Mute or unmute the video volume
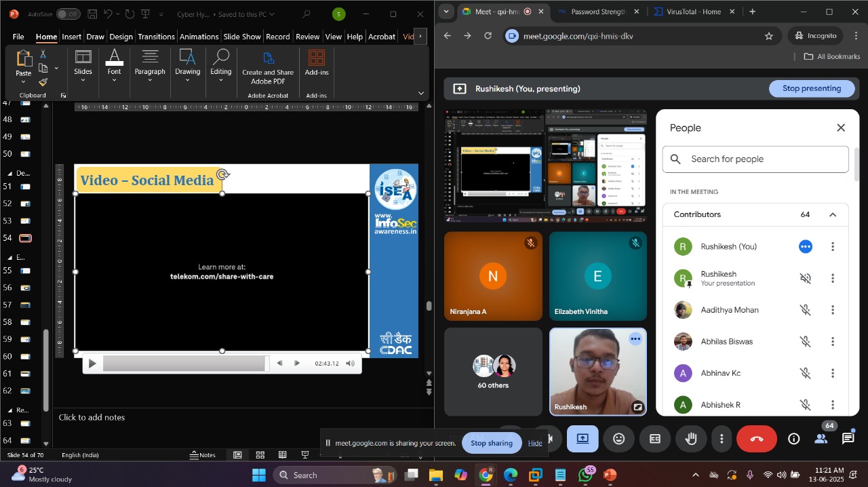The width and height of the screenshot is (868, 487). point(350,364)
